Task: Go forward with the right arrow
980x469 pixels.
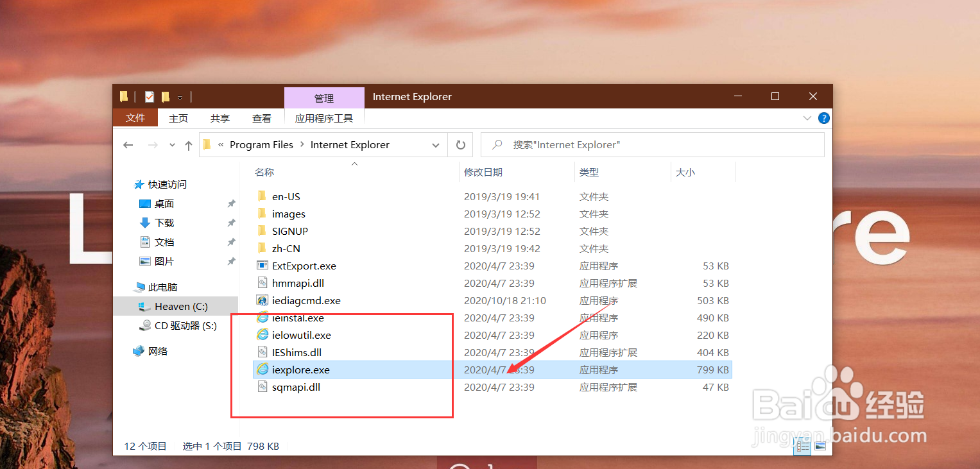Action: click(153, 145)
